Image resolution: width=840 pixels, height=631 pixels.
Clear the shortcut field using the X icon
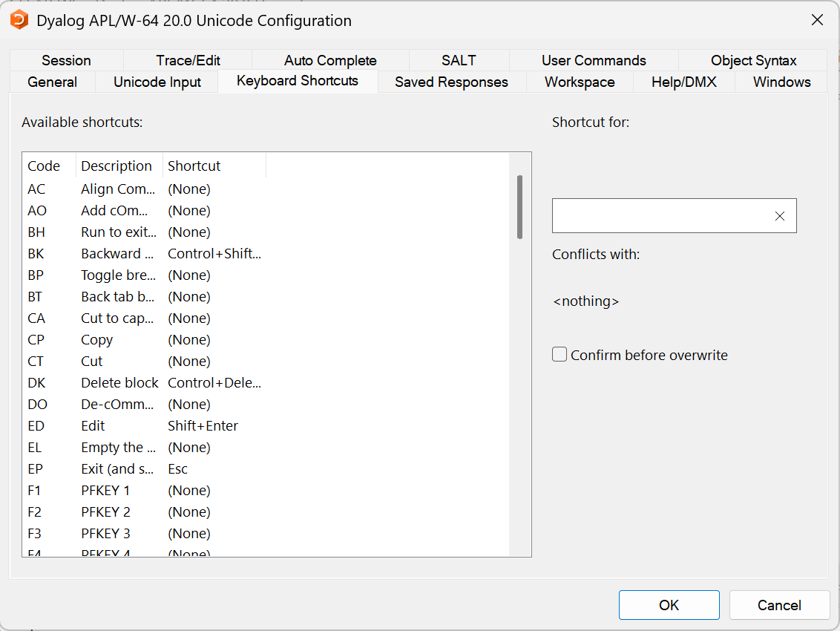pyautogui.click(x=779, y=216)
